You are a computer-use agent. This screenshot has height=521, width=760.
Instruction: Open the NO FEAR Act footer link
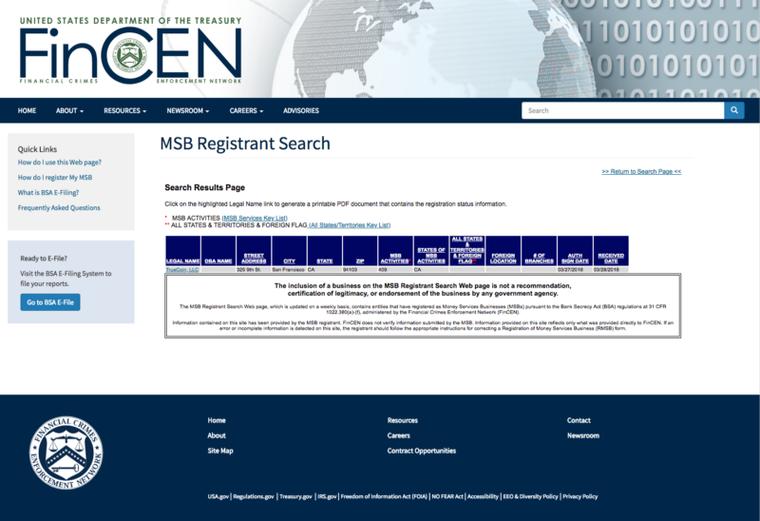coord(447,496)
